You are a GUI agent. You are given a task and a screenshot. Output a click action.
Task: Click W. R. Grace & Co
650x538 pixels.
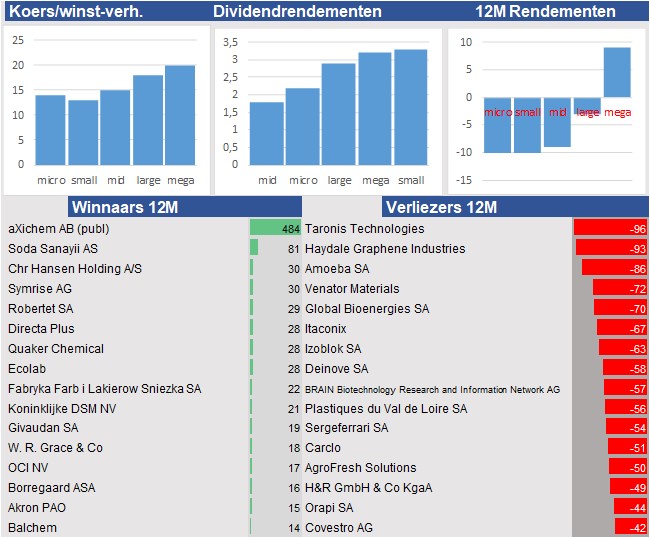pyautogui.click(x=55, y=448)
